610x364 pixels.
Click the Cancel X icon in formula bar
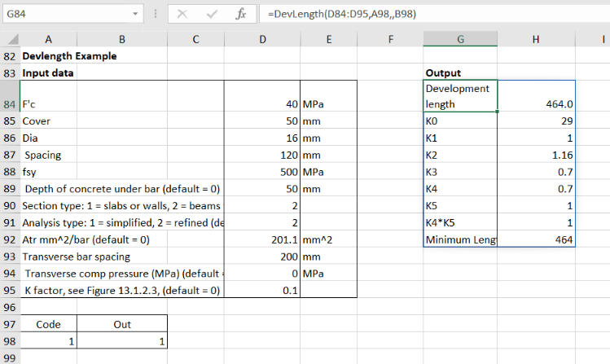(x=182, y=14)
